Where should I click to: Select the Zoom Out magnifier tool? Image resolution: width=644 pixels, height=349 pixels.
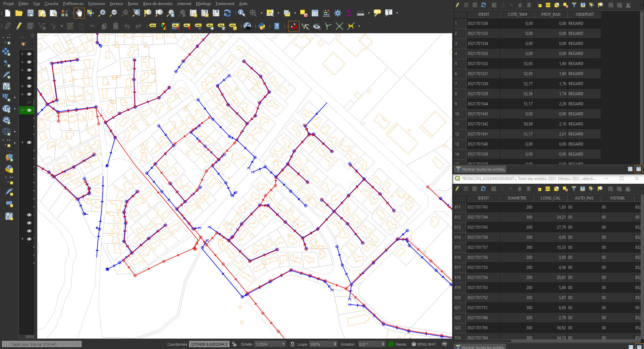[x=113, y=13]
